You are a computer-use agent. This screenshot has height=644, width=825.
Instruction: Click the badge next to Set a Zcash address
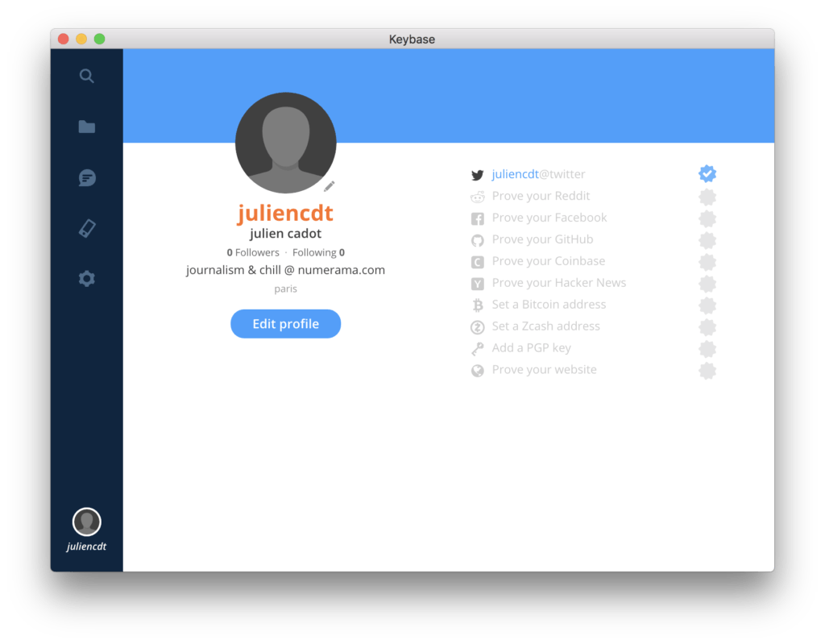(707, 326)
